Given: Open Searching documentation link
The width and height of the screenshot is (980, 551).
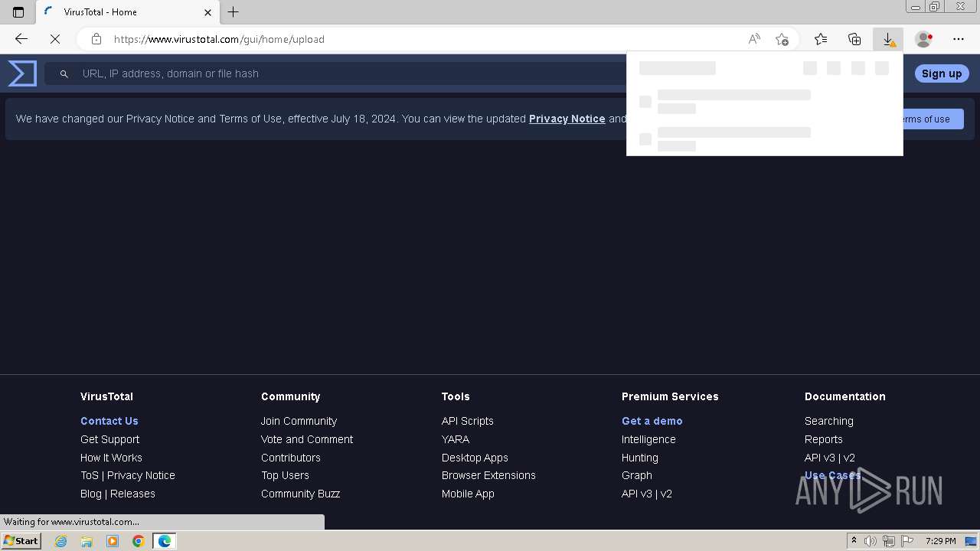Looking at the screenshot, I should (829, 421).
